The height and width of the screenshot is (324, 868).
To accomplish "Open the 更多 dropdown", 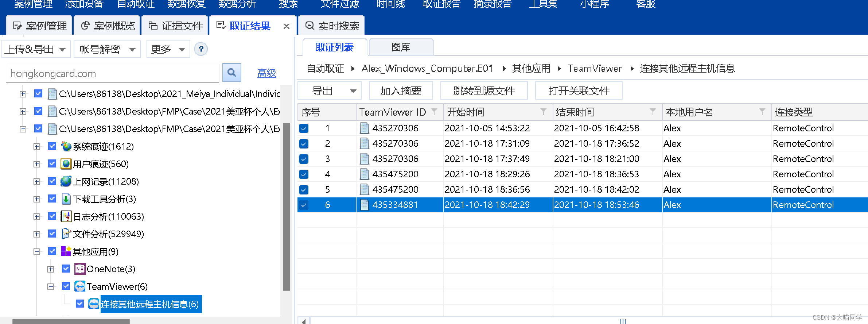I will 168,49.
